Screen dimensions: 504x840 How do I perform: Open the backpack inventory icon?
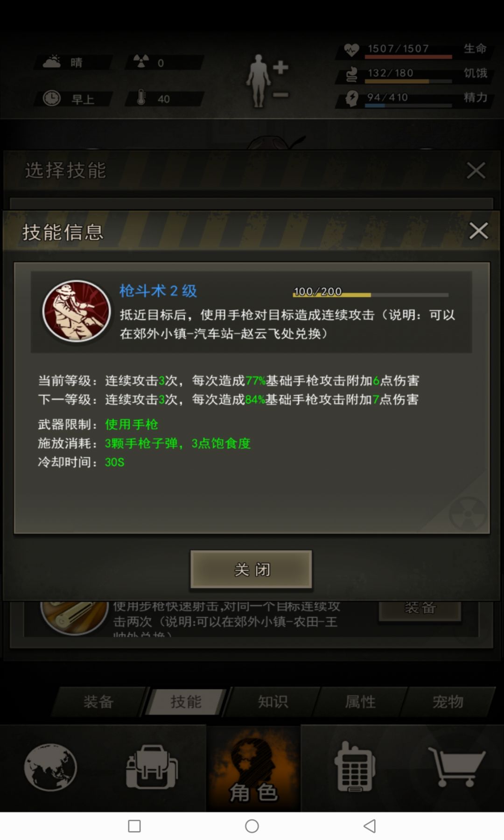(152, 767)
